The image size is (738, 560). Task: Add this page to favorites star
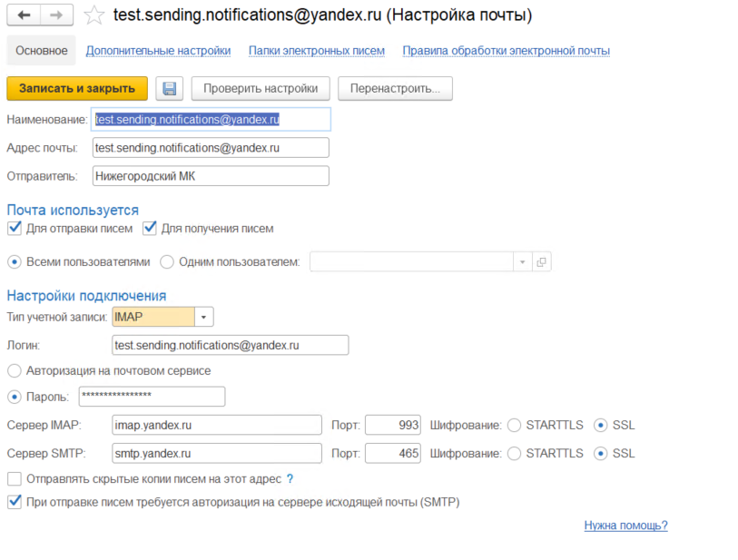[93, 15]
